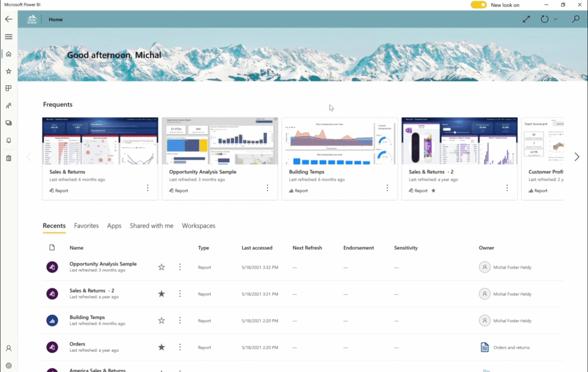Viewport: 588px width, 372px height.
Task: Open more options on Opportunity Analysis card
Action: point(267,188)
